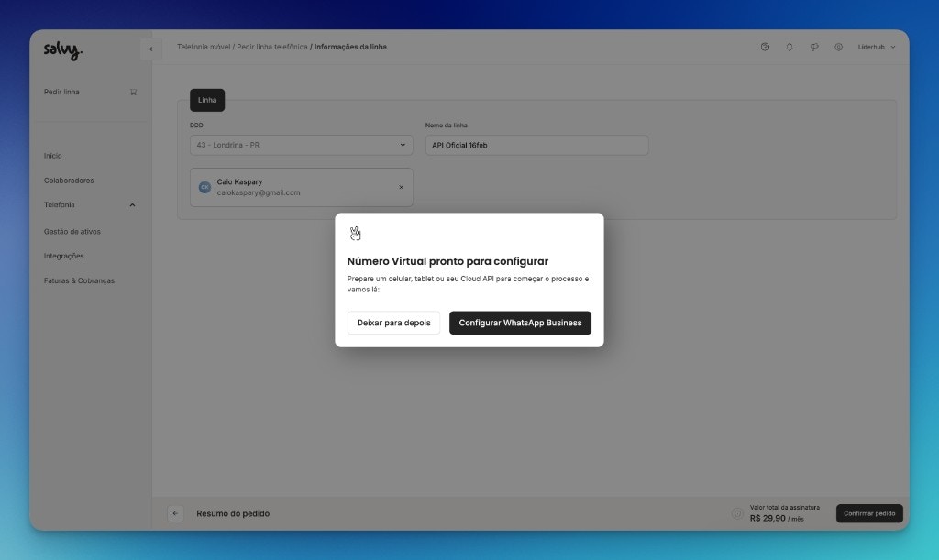Click the back arrow beside Resumo do pedido

tap(175, 513)
